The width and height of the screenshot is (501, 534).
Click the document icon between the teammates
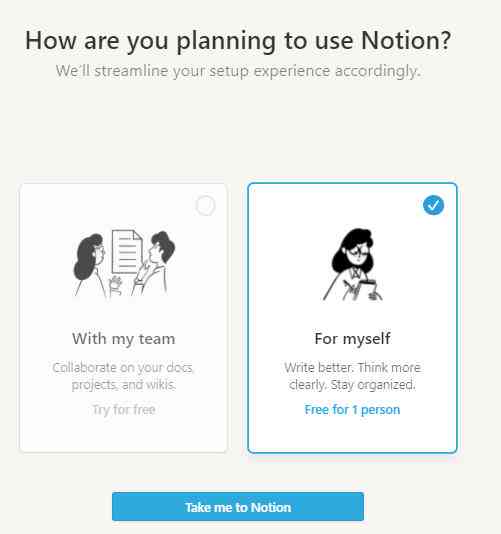[x=127, y=251]
